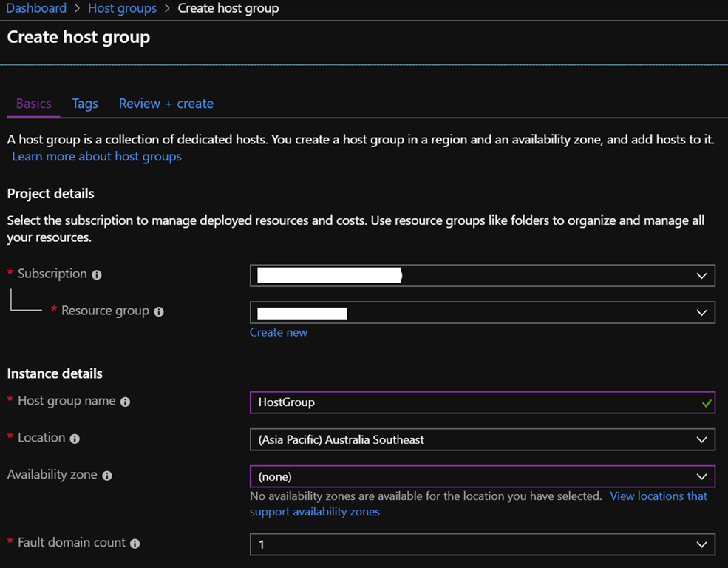The width and height of the screenshot is (728, 568).
Task: Navigate to Dashboard in the breadcrumb
Action: [x=36, y=9]
